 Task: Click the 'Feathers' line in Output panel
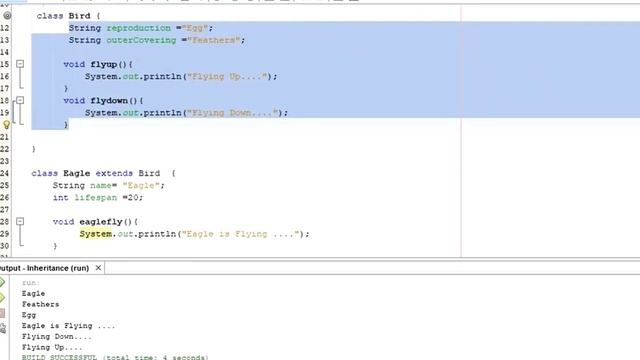pyautogui.click(x=40, y=304)
